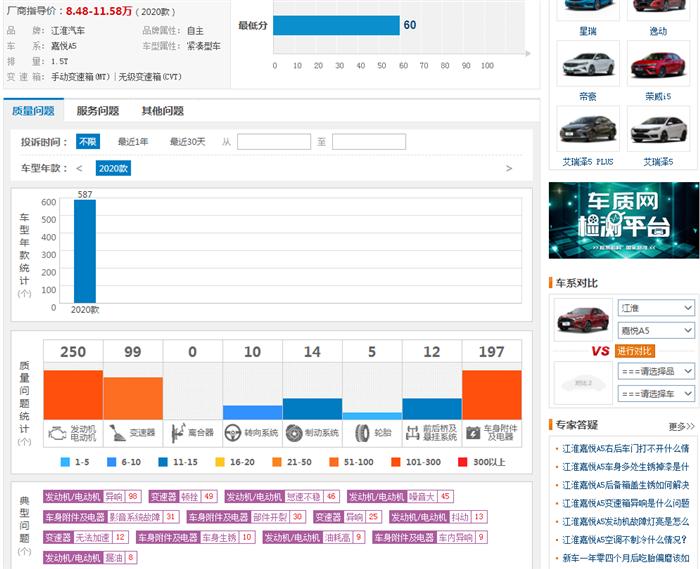Open the 逸动 car thumbnail
This screenshot has width=700, height=569.
[658, 9]
